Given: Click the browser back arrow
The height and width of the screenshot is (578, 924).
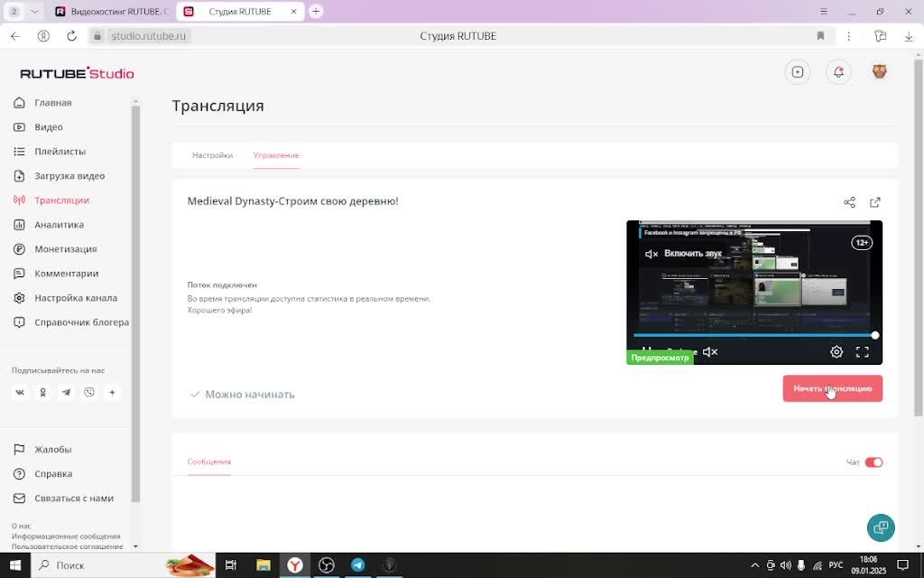Looking at the screenshot, I should pos(15,36).
